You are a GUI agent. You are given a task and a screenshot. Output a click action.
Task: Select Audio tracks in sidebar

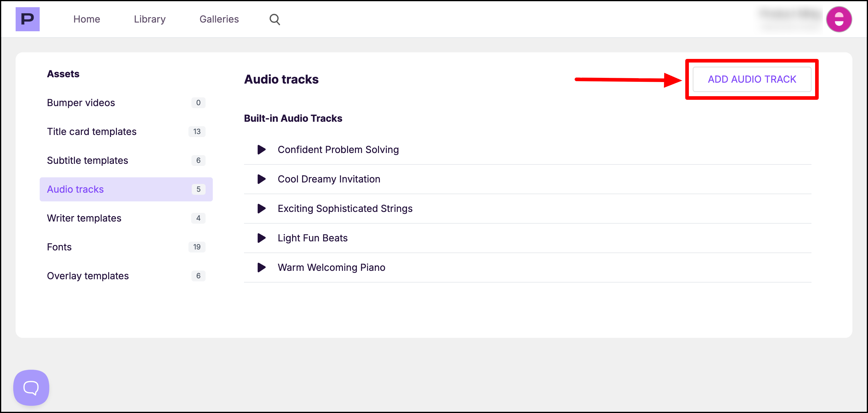pos(75,189)
